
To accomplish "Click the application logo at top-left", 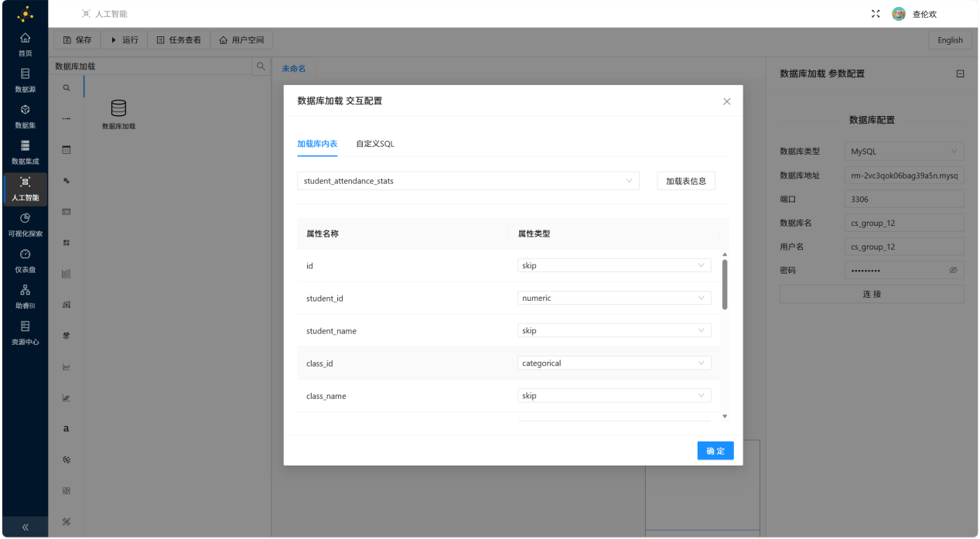I will pos(25,14).
